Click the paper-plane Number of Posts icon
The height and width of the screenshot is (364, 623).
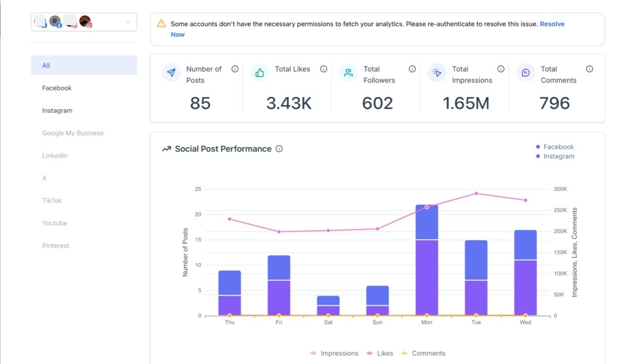click(171, 73)
